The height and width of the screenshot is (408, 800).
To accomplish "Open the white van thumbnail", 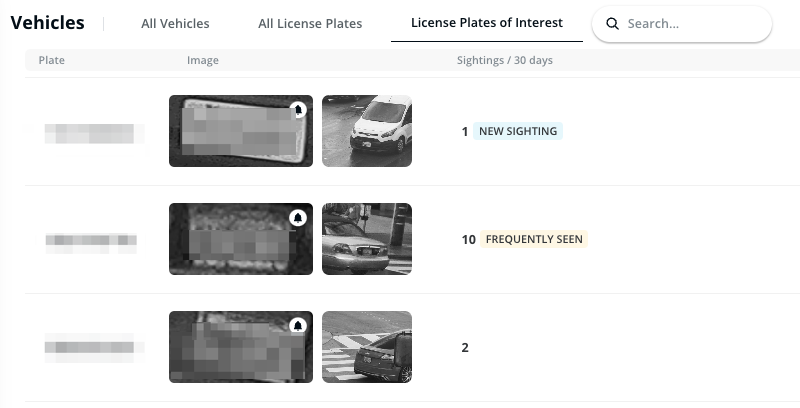I will click(367, 131).
